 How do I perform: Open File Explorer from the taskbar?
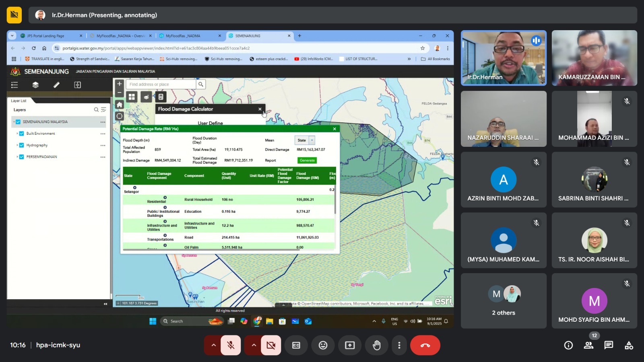coord(270,321)
